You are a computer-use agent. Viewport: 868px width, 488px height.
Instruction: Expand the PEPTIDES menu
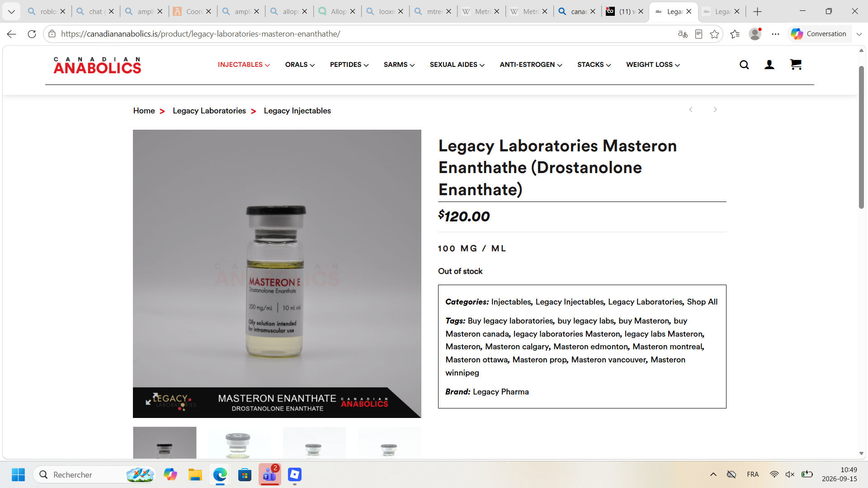point(349,65)
